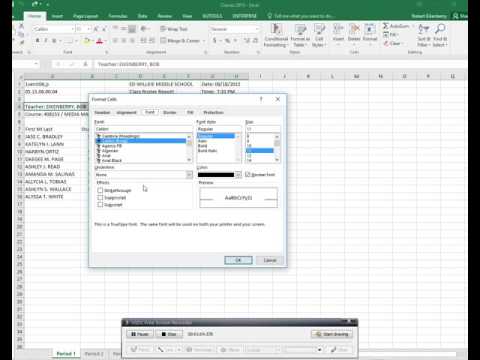Image resolution: width=480 pixels, height=360 pixels.
Task: Switch to the Border tab in dialog
Action: [x=170, y=112]
